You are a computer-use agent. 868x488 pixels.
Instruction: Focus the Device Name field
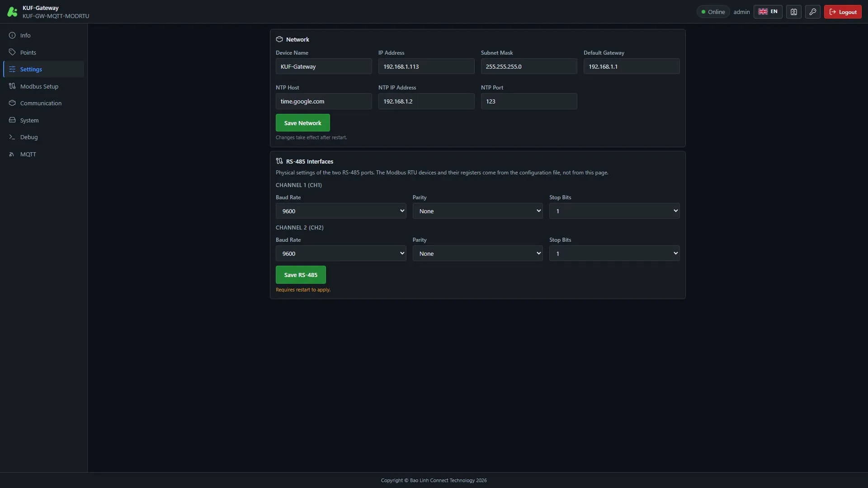[324, 66]
